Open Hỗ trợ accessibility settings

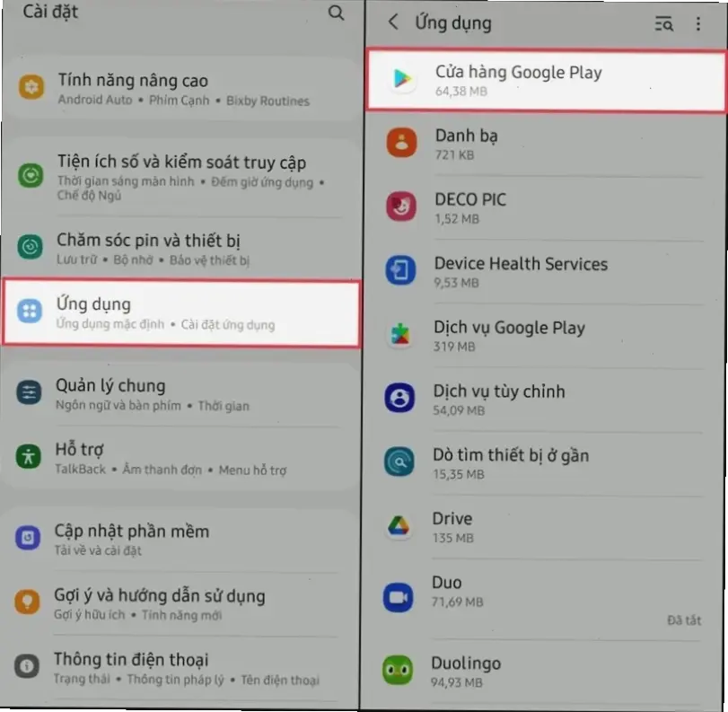coord(180,459)
